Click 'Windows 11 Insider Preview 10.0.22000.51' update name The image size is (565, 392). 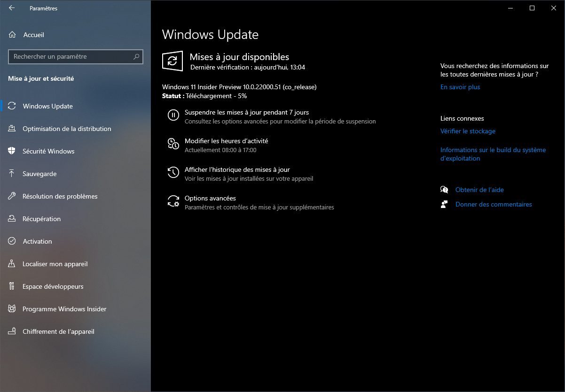click(x=239, y=87)
